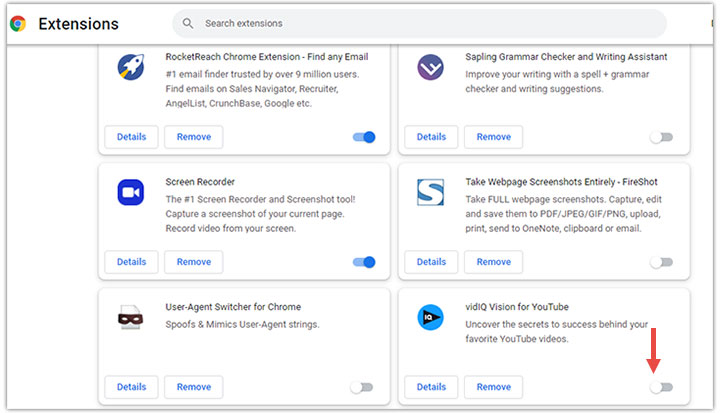This screenshot has height=413, width=720.
Task: Click the vidIQ Vision extension icon
Action: tap(430, 317)
